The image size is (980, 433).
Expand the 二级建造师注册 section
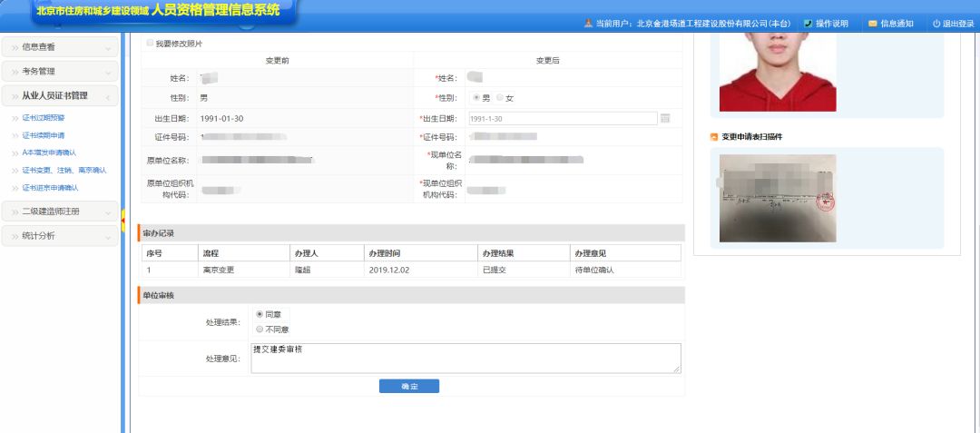click(60, 212)
